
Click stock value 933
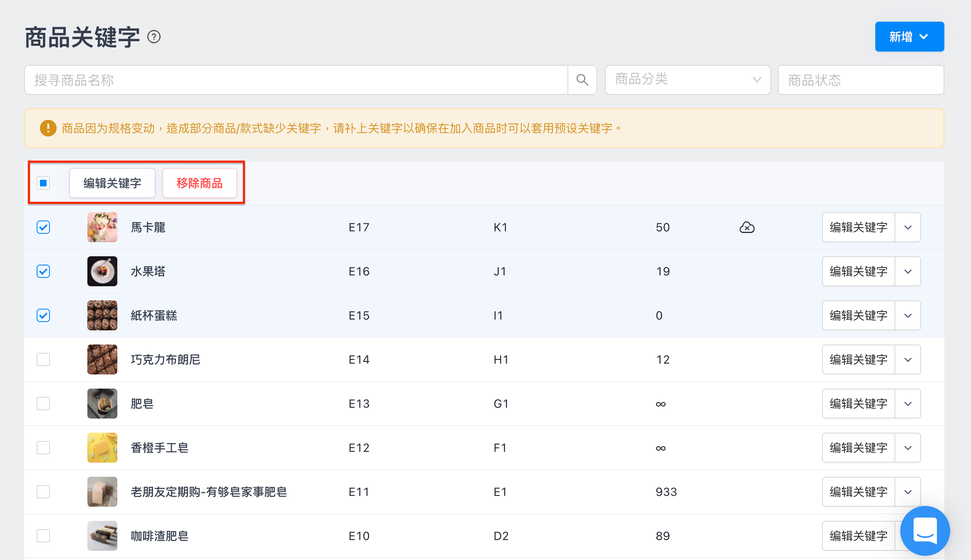(666, 492)
